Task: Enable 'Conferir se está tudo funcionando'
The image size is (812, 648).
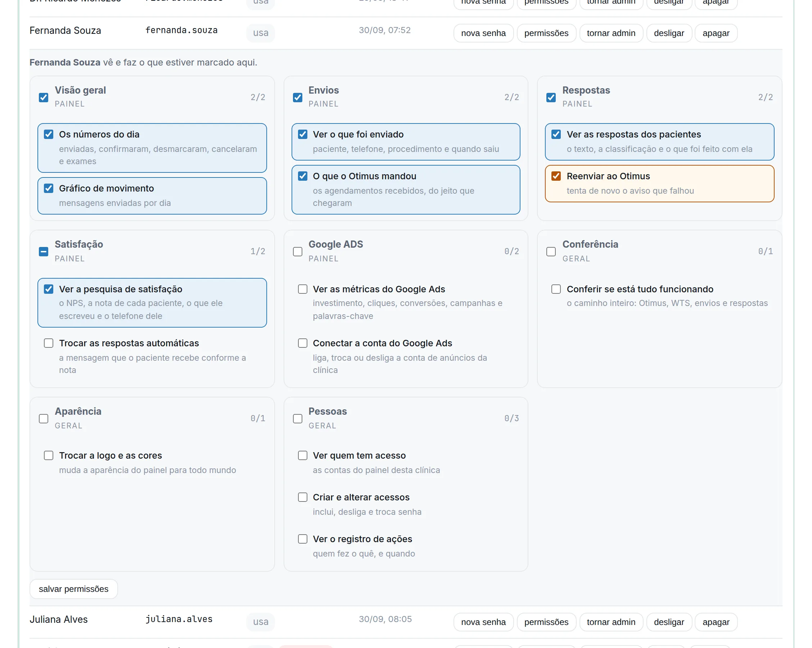Action: pyautogui.click(x=556, y=289)
